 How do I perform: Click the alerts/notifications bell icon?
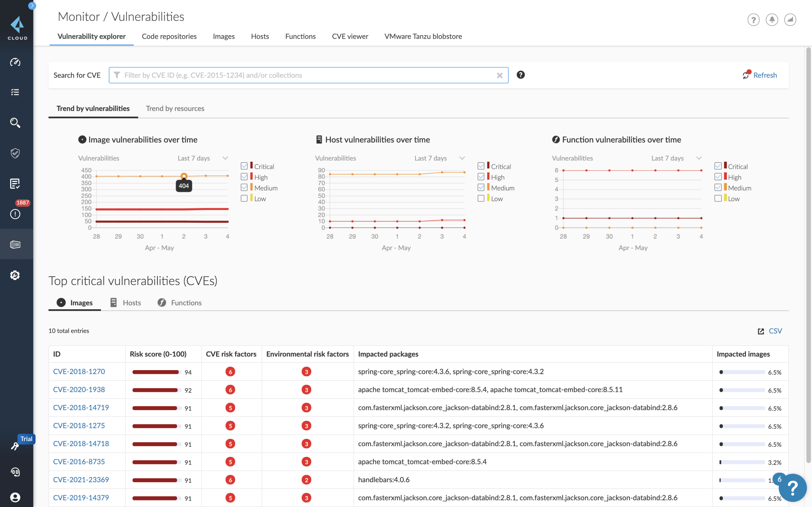pos(772,19)
